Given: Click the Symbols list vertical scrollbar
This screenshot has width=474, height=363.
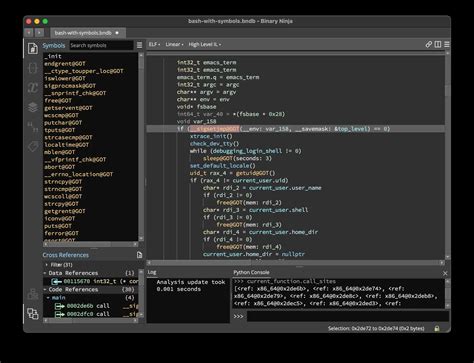Looking at the screenshot, I should [x=141, y=147].
